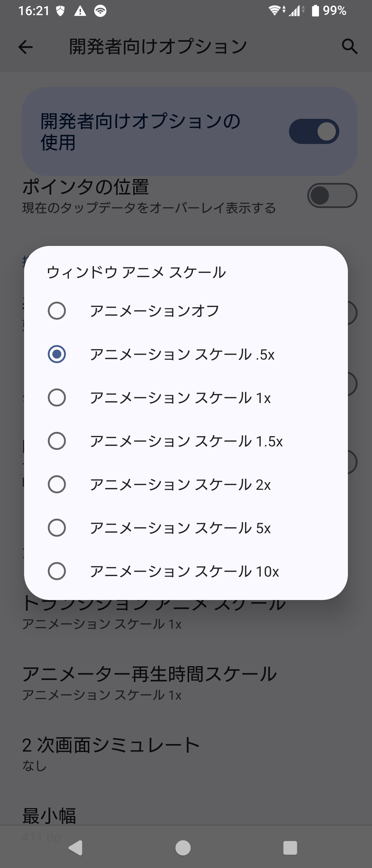372x868 pixels.
Task: Tap the back arrow icon
Action: coord(25,47)
